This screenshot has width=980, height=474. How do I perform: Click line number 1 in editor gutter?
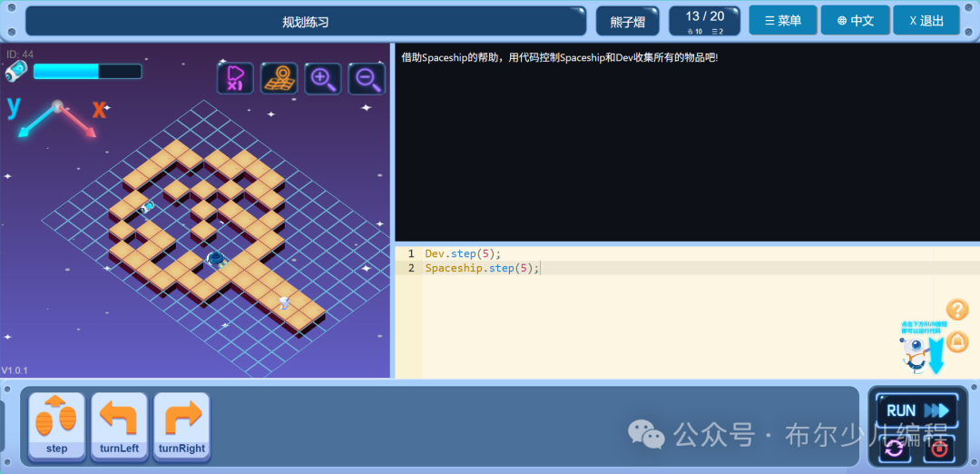pos(411,254)
